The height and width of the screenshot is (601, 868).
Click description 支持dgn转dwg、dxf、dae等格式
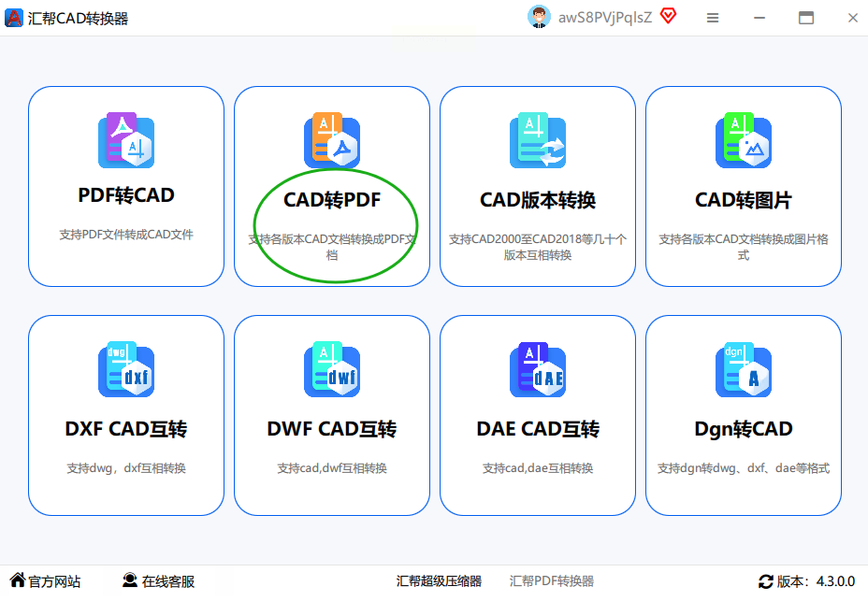(x=744, y=468)
